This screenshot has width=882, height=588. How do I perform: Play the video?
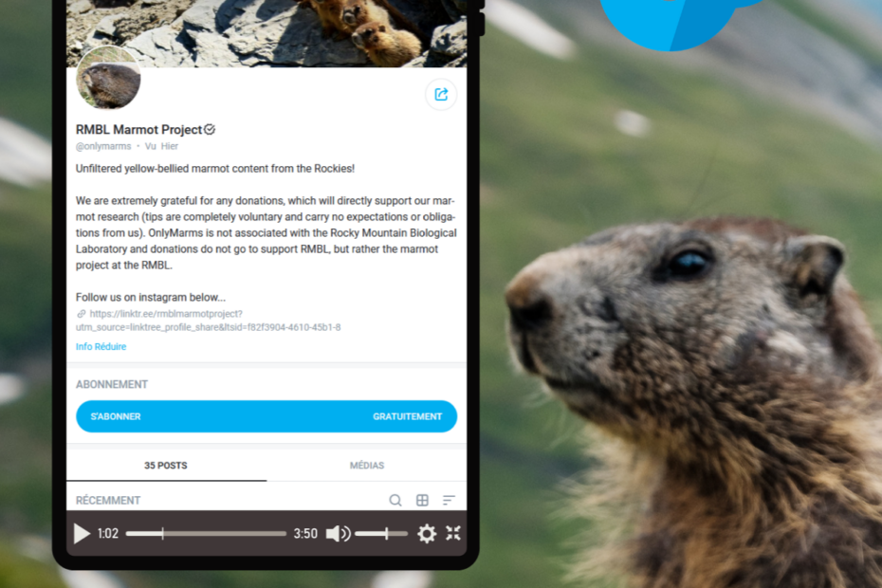pyautogui.click(x=82, y=533)
